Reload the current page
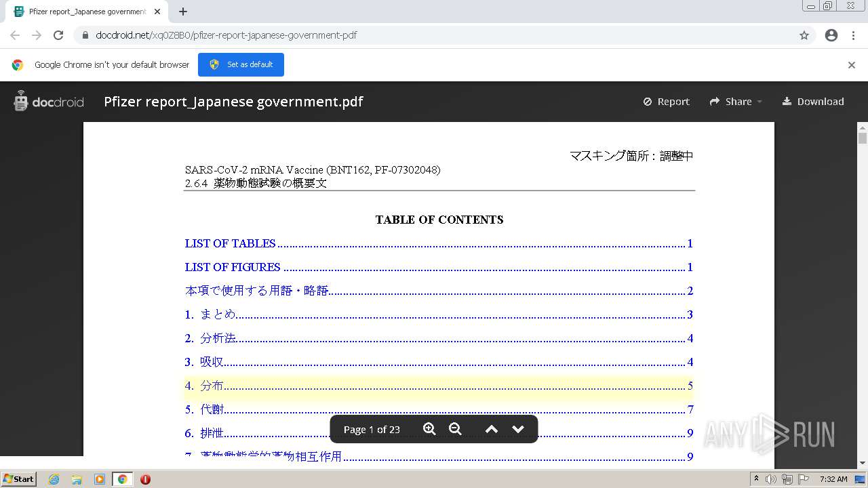Screen dimensions: 868x488 point(58,35)
